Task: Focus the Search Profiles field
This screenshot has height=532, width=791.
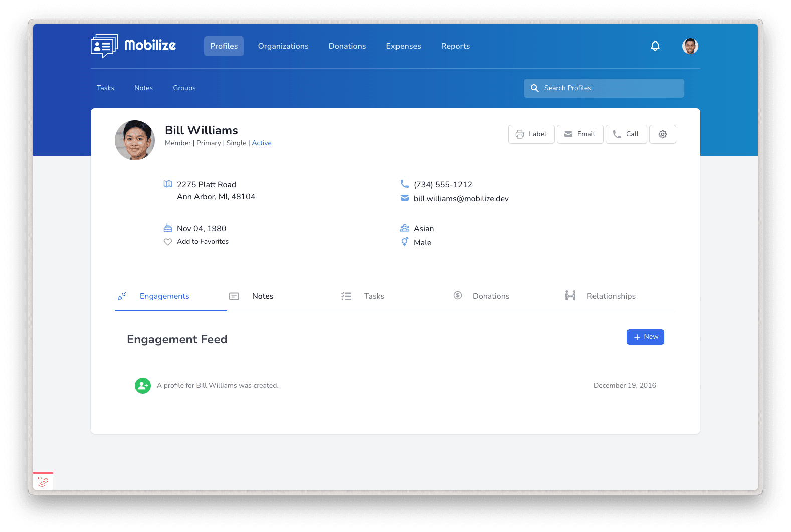Action: pyautogui.click(x=604, y=88)
